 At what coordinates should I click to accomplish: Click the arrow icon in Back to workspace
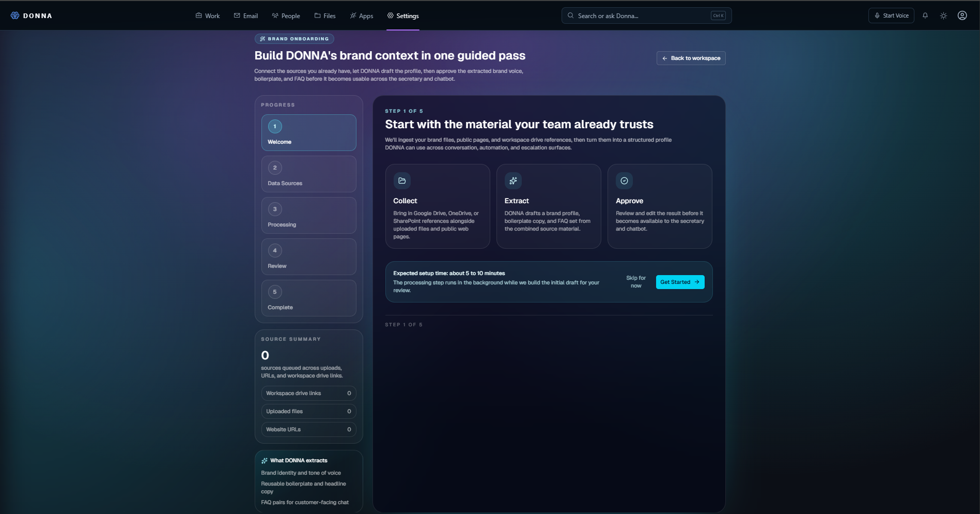[665, 58]
